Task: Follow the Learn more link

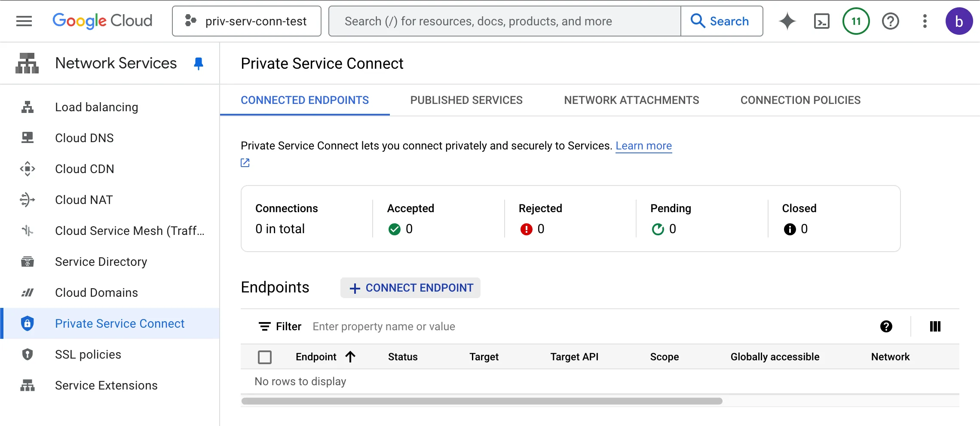Action: pos(643,146)
